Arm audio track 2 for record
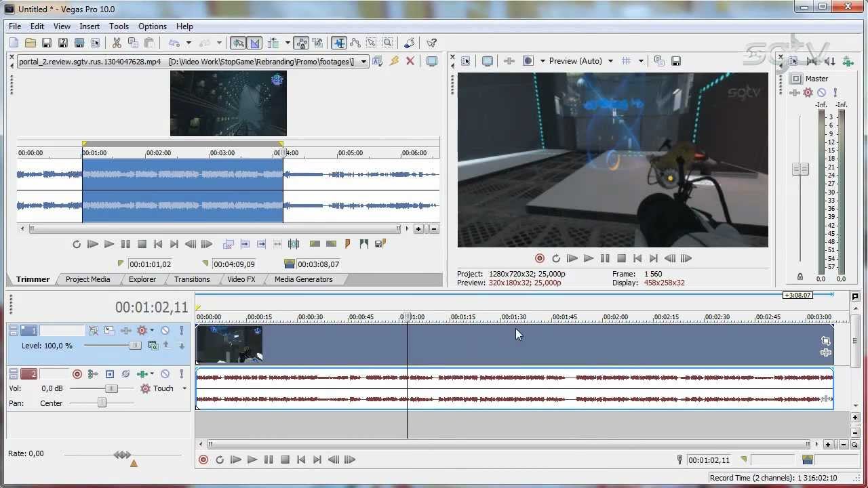Image resolution: width=868 pixels, height=488 pixels. 77,374
